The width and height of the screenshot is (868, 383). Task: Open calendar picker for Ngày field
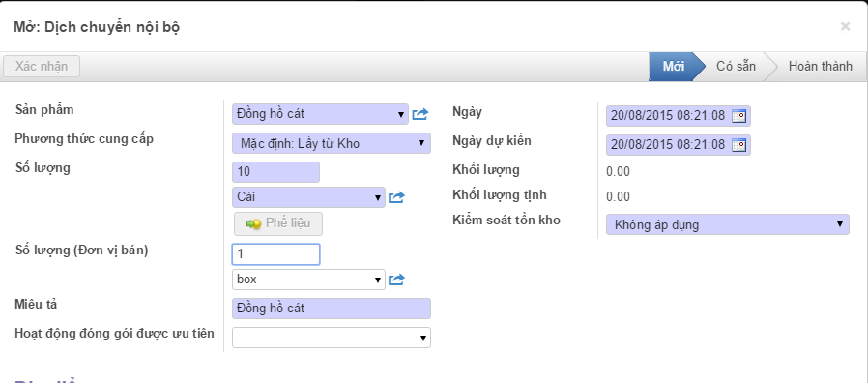coord(739,116)
